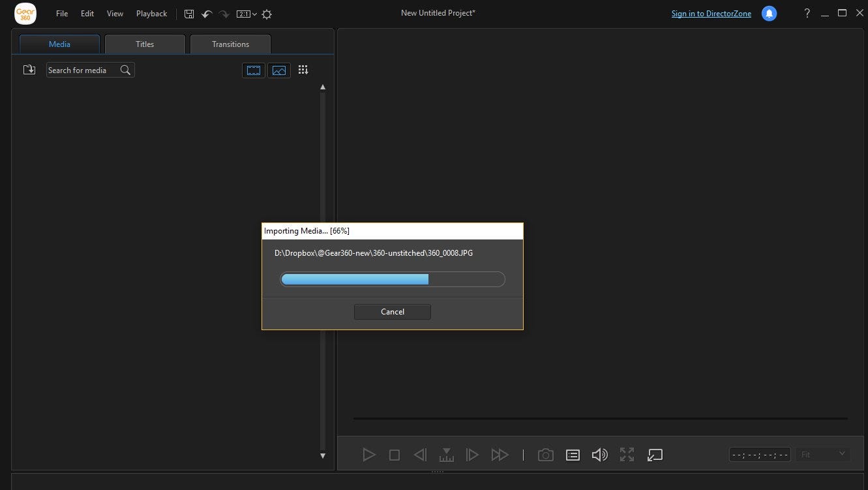Toggle video filter in media library
Viewport: 868px width, 490px height.
[x=254, y=70]
